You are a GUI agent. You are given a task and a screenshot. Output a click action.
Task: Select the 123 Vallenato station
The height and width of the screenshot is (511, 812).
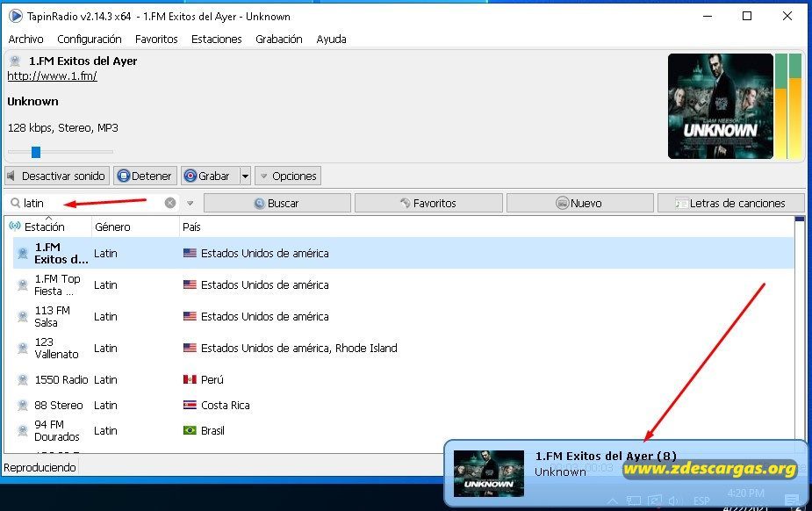click(x=404, y=348)
